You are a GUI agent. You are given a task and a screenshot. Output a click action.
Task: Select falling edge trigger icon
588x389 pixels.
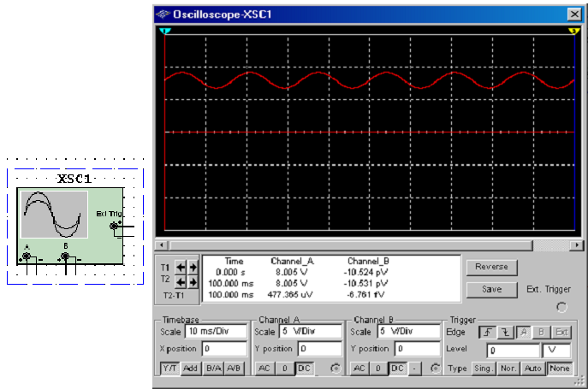tap(505, 332)
